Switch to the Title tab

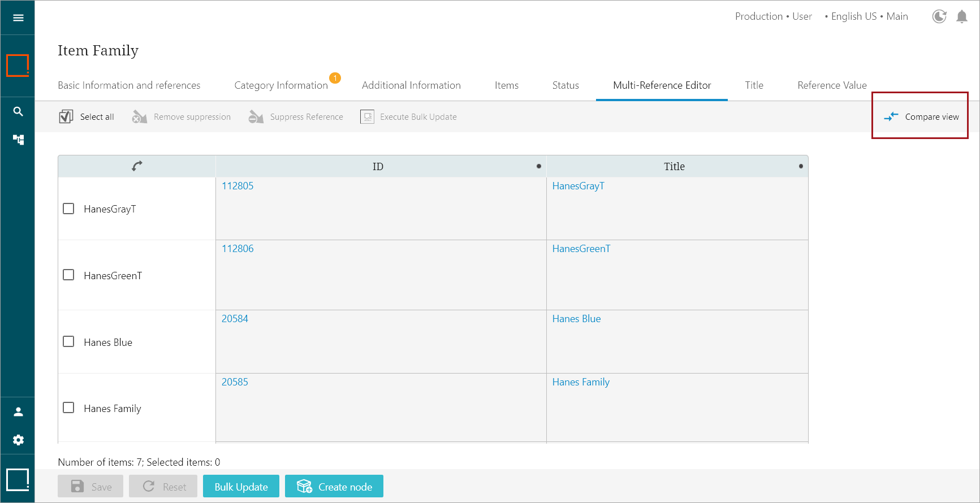point(754,85)
